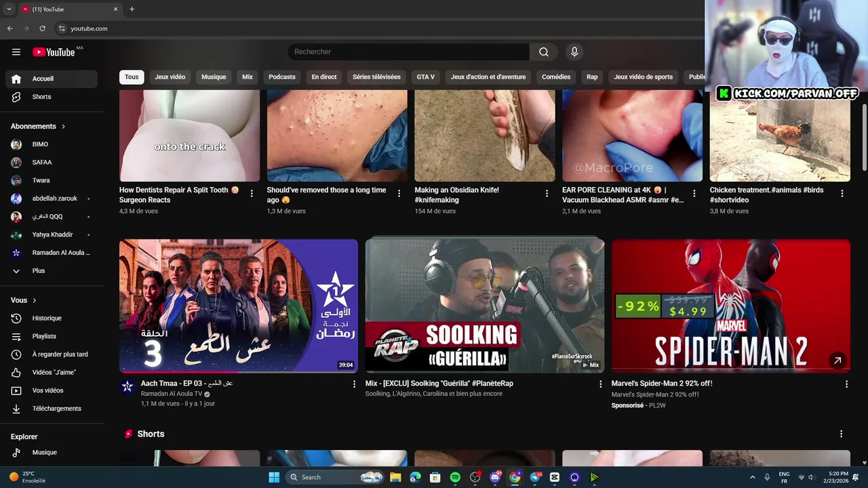Image resolution: width=868 pixels, height=488 pixels.
Task: Open the tab search dropdown arrow
Action: (x=9, y=9)
